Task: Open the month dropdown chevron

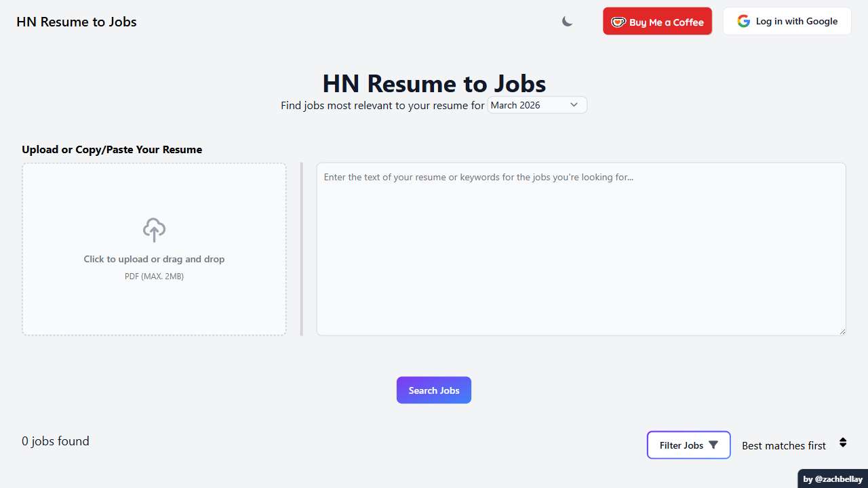Action: (x=574, y=104)
